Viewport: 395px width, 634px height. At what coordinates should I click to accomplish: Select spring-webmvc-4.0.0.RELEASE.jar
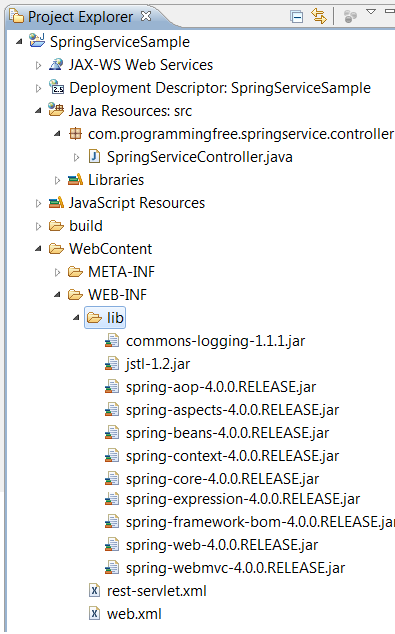(235, 568)
